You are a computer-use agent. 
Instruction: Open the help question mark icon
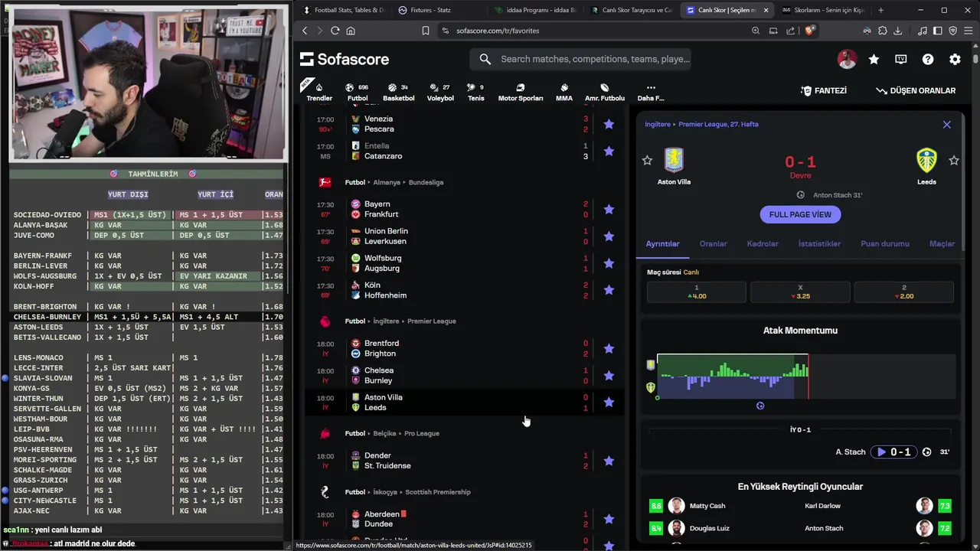pyautogui.click(x=928, y=59)
